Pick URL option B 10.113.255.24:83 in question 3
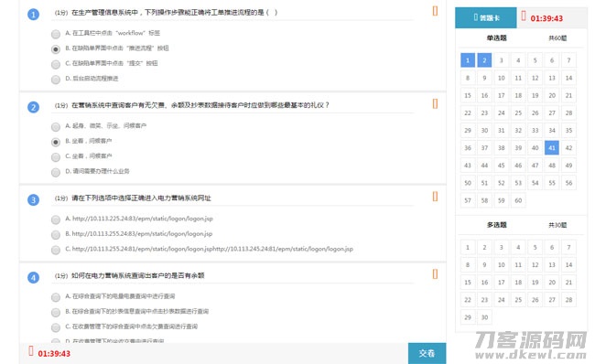Viewport: 595px width, 364px height. 56,235
